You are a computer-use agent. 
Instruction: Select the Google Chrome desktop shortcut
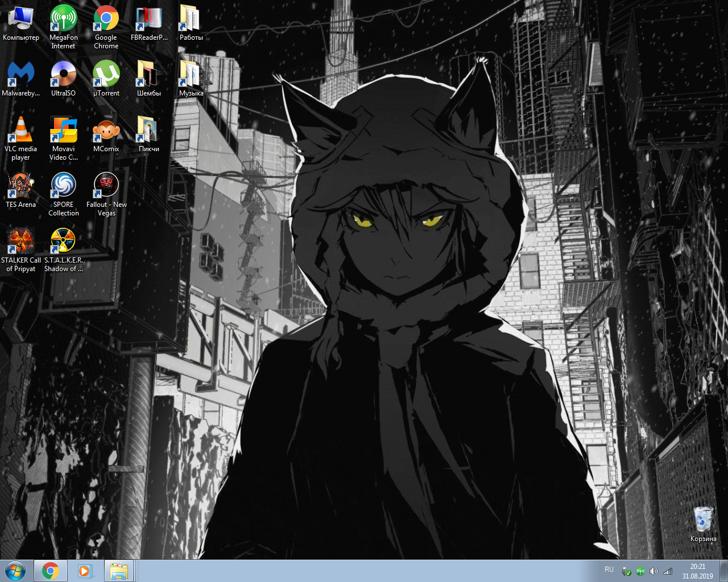pyautogui.click(x=106, y=27)
